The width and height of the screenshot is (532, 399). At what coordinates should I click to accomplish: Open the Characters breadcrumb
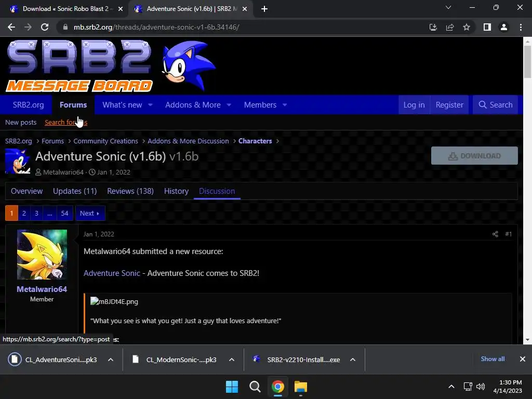coord(255,141)
